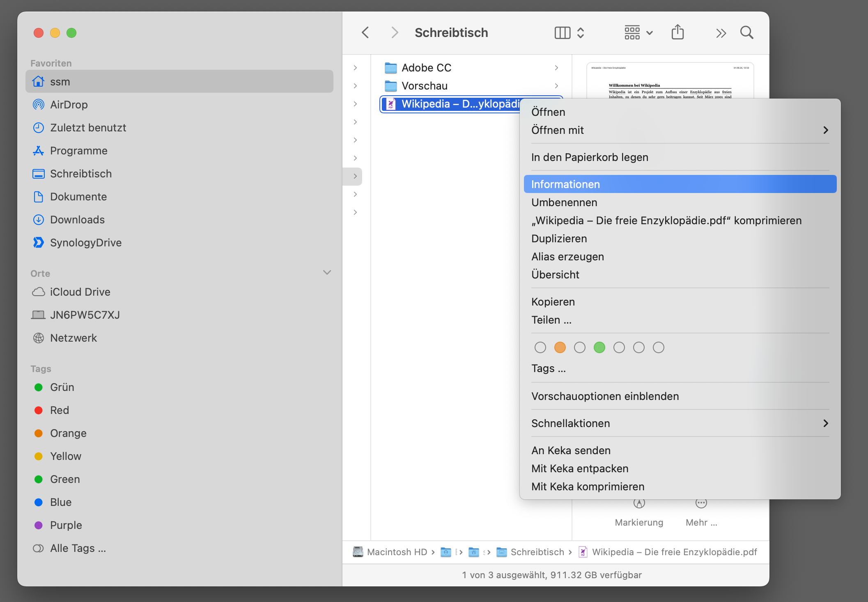Click the Mehr ellipsis icon in preview
Viewport: 868px width, 602px height.
701,503
